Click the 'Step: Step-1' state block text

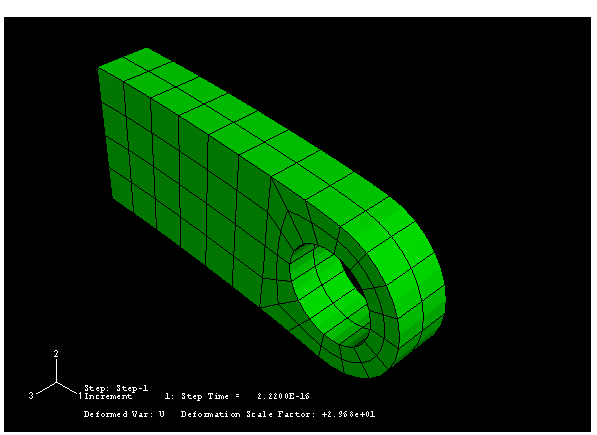116,388
